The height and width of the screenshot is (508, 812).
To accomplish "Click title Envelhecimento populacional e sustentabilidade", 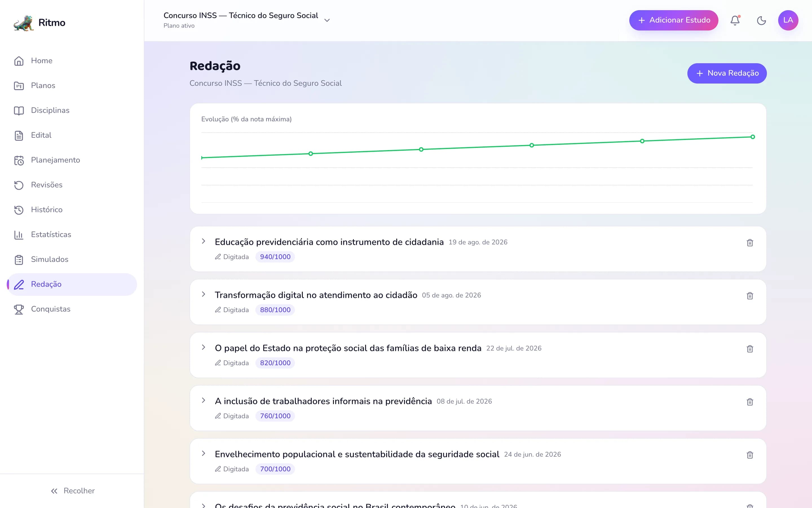I will (357, 454).
